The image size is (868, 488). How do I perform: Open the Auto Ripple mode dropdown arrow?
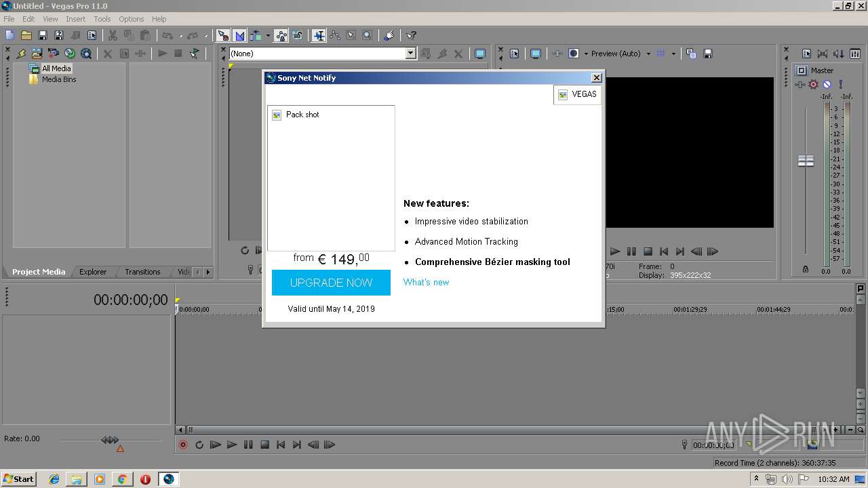(268, 35)
